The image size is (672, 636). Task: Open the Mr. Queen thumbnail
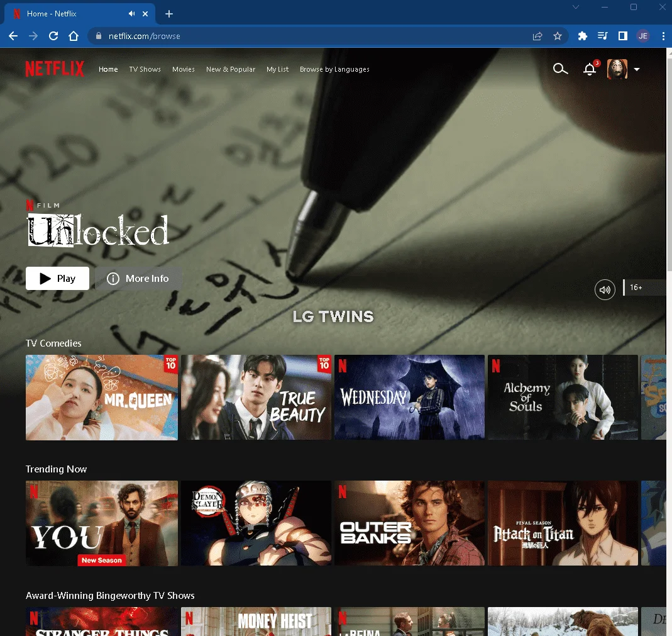point(102,397)
